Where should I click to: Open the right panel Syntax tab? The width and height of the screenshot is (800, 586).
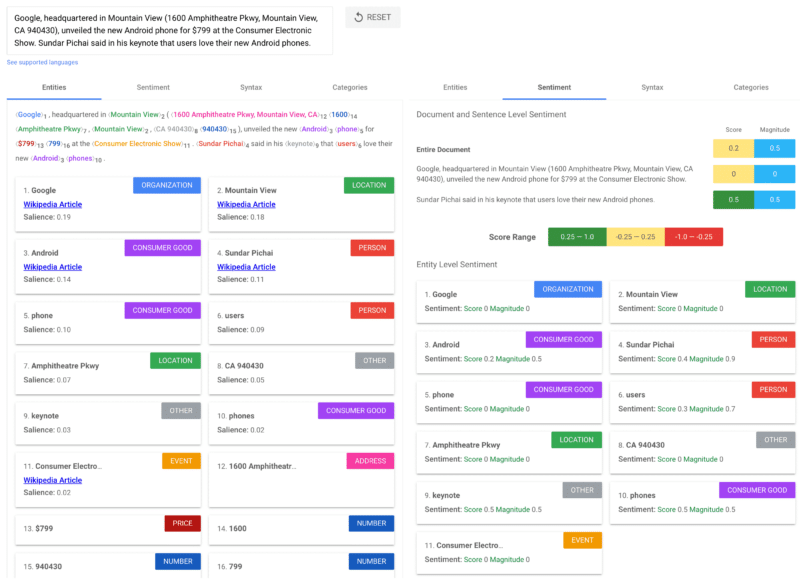pyautogui.click(x=652, y=88)
